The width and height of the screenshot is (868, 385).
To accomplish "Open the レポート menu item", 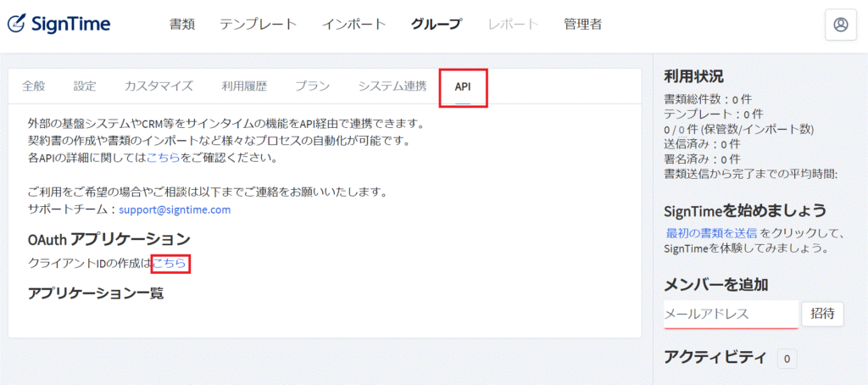I will (x=513, y=25).
